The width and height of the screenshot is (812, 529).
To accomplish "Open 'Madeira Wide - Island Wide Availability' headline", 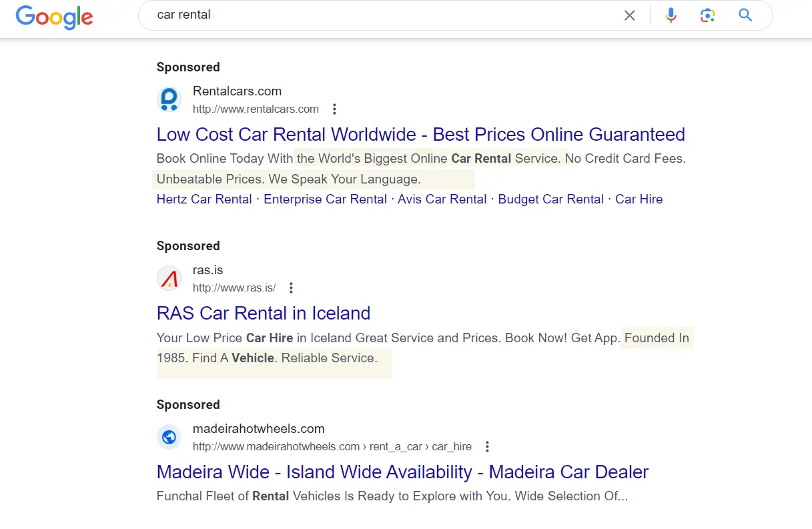I will 402,472.
